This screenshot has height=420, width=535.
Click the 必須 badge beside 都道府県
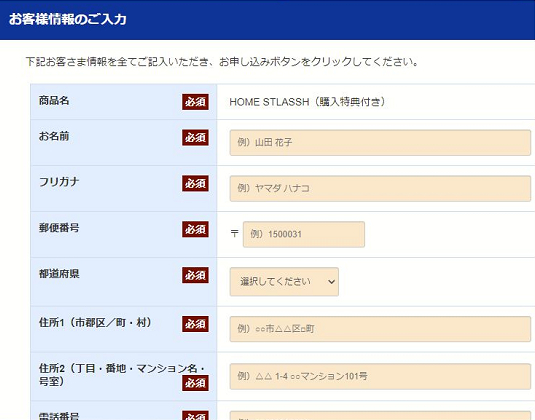tap(195, 275)
